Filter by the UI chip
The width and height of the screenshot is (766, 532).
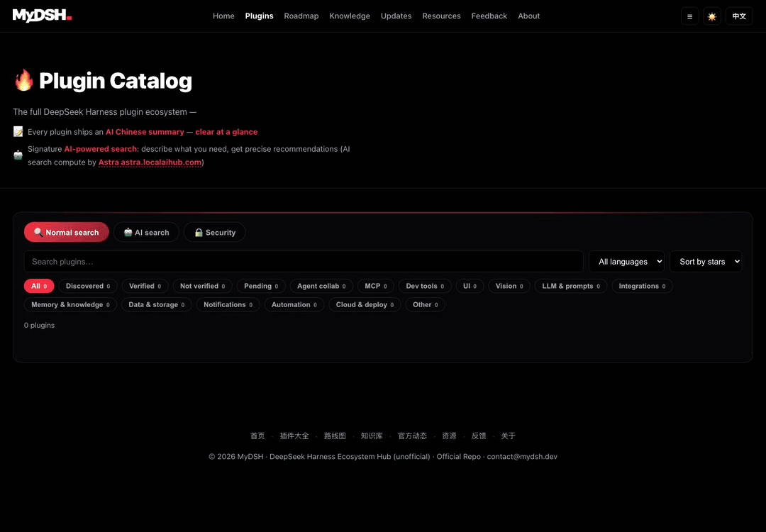[x=470, y=286]
